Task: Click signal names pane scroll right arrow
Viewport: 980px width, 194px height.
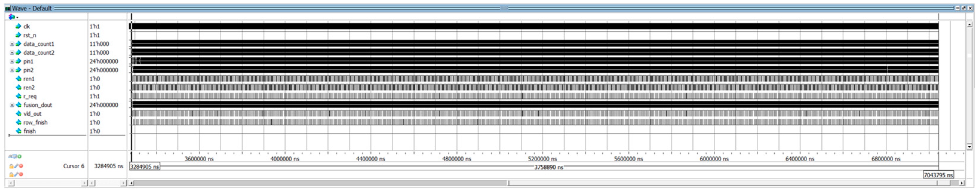Action: coord(84,183)
